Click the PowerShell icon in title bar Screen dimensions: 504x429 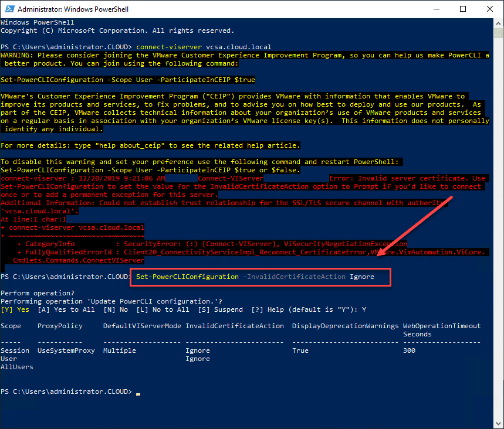9,9
